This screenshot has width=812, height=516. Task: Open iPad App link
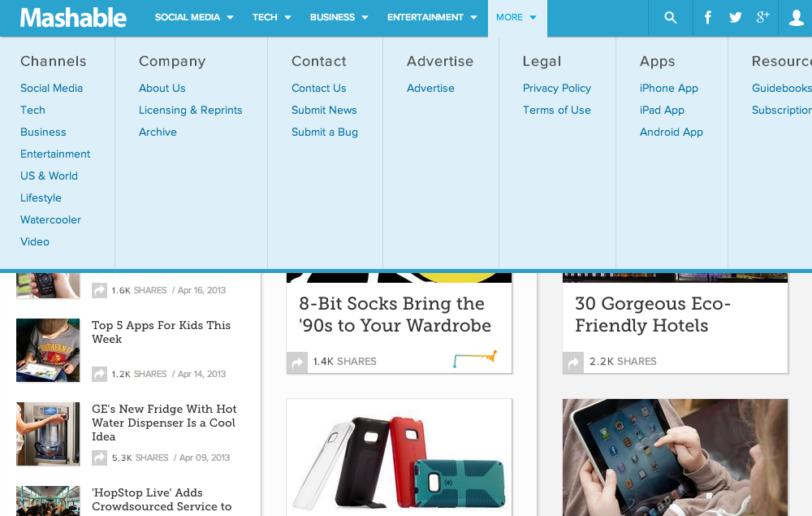(x=662, y=110)
